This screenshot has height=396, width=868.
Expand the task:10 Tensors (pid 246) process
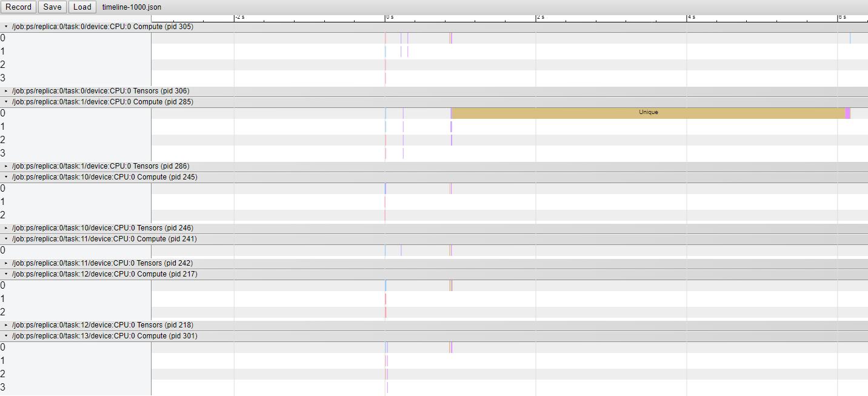pos(5,227)
